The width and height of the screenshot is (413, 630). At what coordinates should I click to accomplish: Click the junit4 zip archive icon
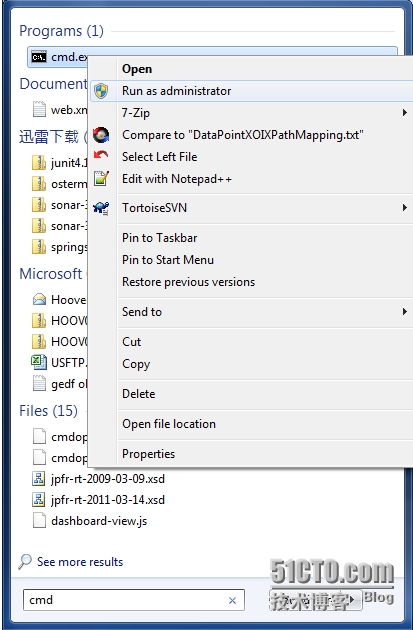tap(39, 163)
